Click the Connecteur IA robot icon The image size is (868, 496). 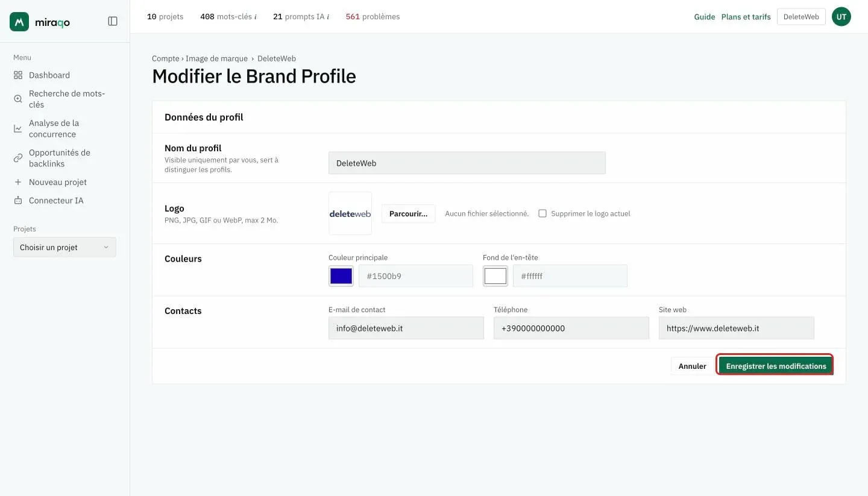tap(18, 200)
